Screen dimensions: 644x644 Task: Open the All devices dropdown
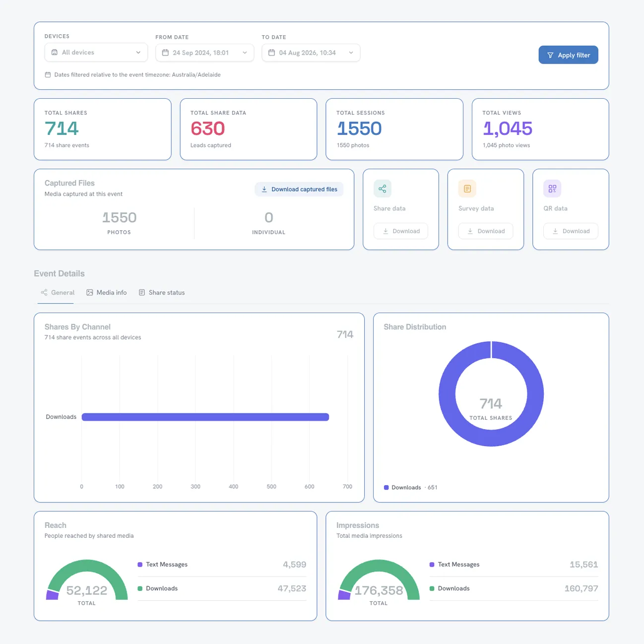(x=96, y=52)
